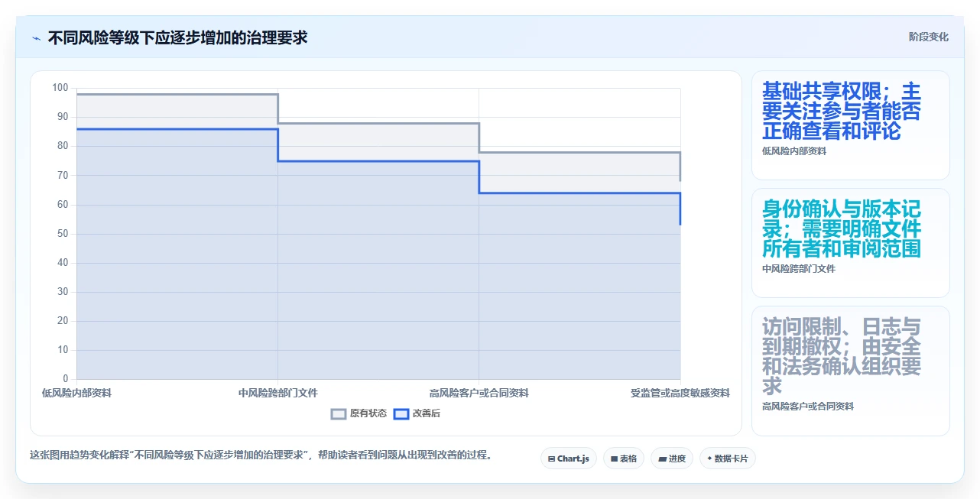Click y-axis value 0
The width and height of the screenshot is (980, 499).
pos(65,379)
